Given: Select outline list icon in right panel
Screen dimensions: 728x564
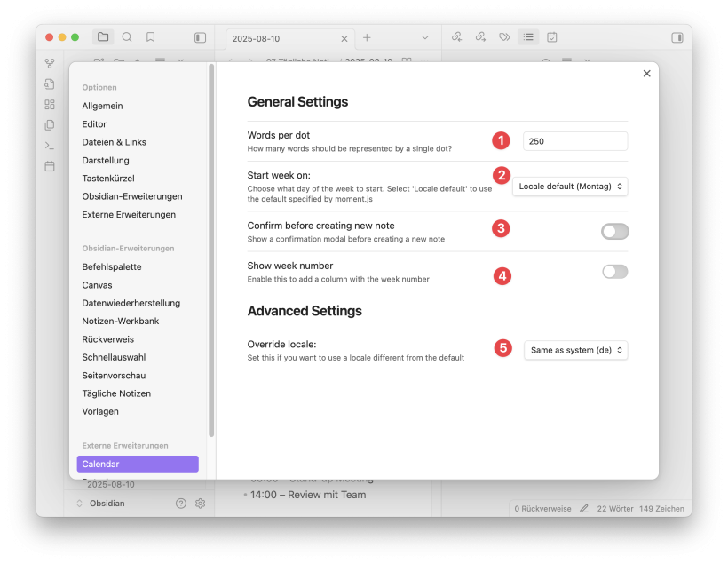Looking at the screenshot, I should pyautogui.click(x=528, y=37).
